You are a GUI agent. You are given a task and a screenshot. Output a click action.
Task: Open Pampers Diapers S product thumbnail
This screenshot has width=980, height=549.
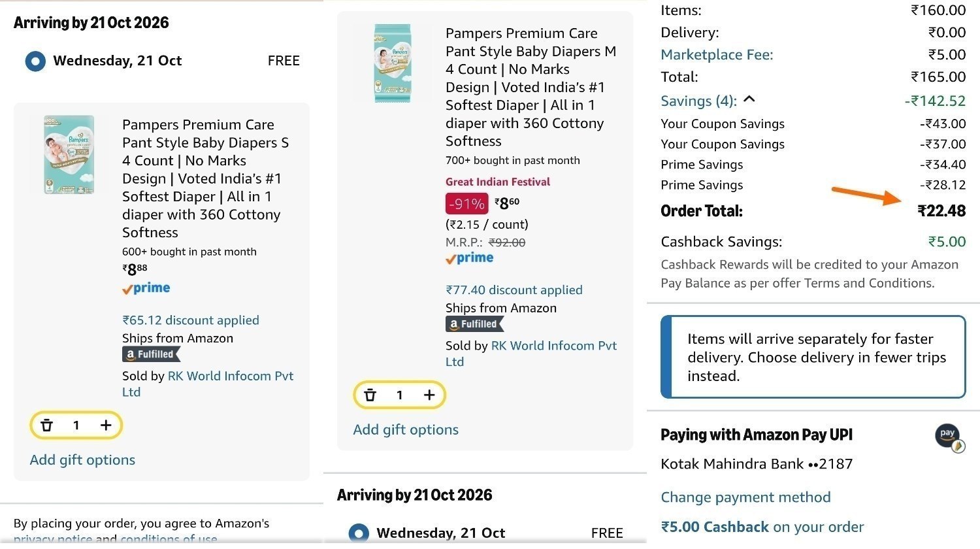69,155
